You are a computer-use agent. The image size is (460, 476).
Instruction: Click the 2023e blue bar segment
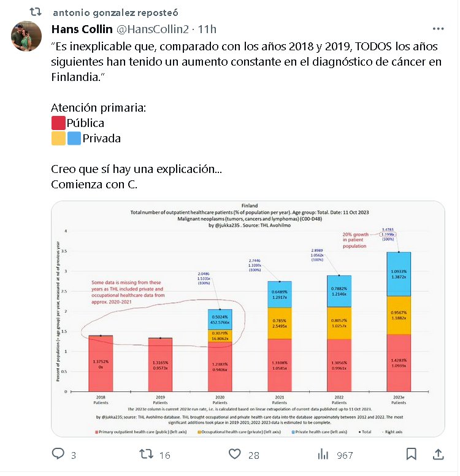coord(398,274)
